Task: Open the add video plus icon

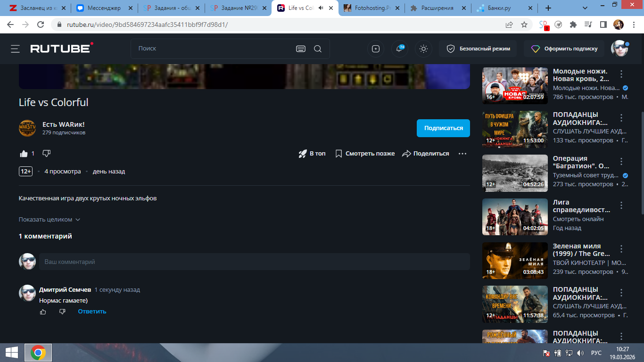Action: pos(376,49)
